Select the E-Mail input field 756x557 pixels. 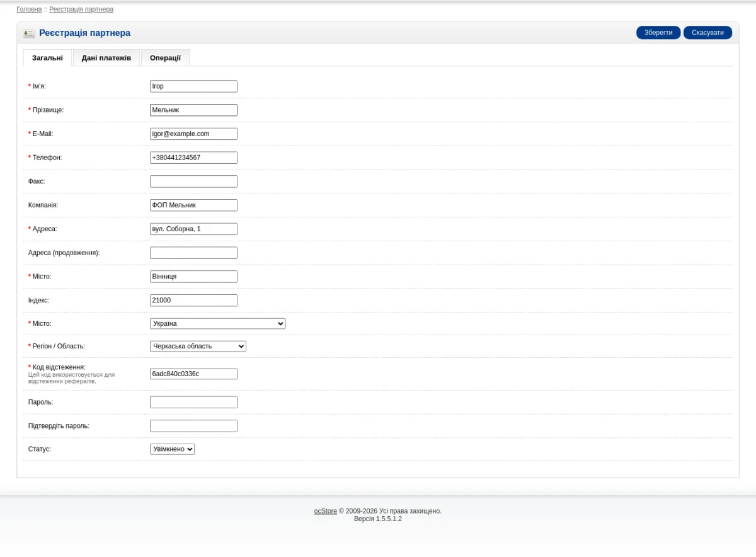pos(193,134)
